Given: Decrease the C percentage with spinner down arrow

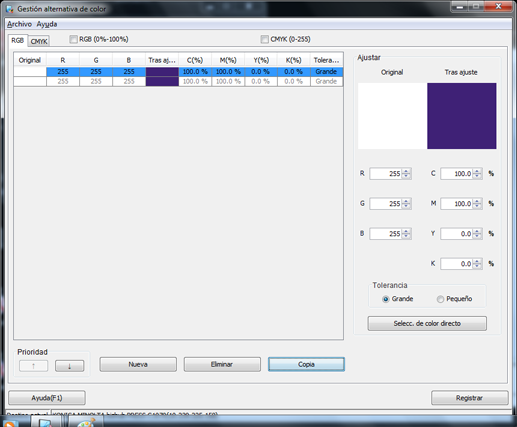Looking at the screenshot, I should tap(477, 176).
